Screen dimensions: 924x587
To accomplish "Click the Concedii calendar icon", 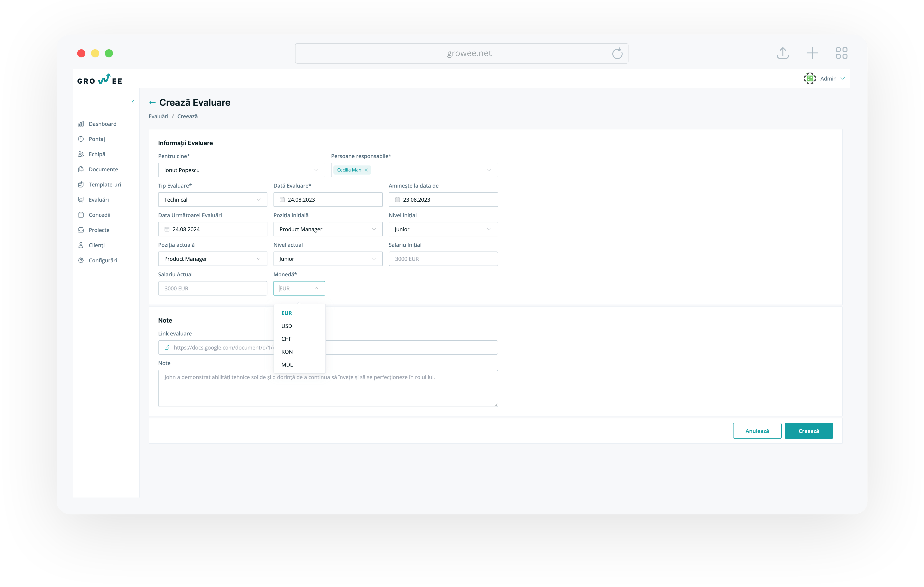I will [81, 215].
